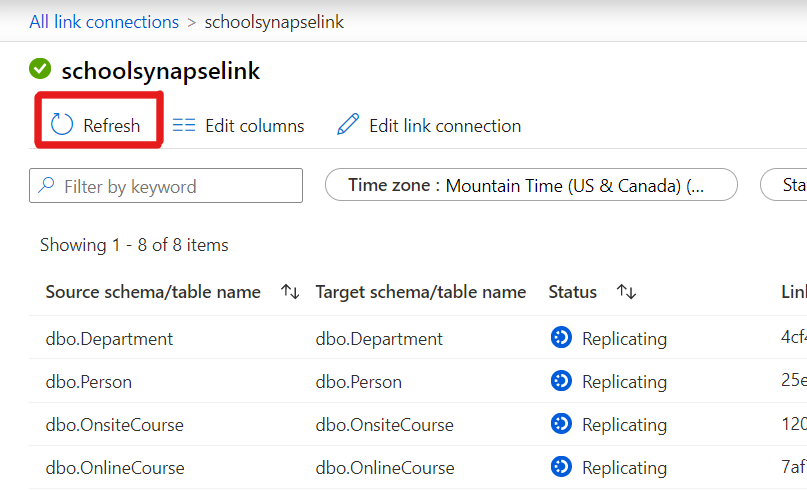The width and height of the screenshot is (807, 490).
Task: Click the schoolsynapselink breadcrumb item
Action: coord(274,22)
